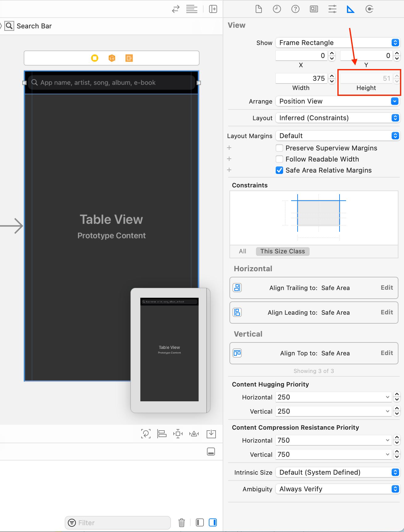Uncheck Safe Area Relative Margins
The height and width of the screenshot is (532, 404).
[279, 170]
